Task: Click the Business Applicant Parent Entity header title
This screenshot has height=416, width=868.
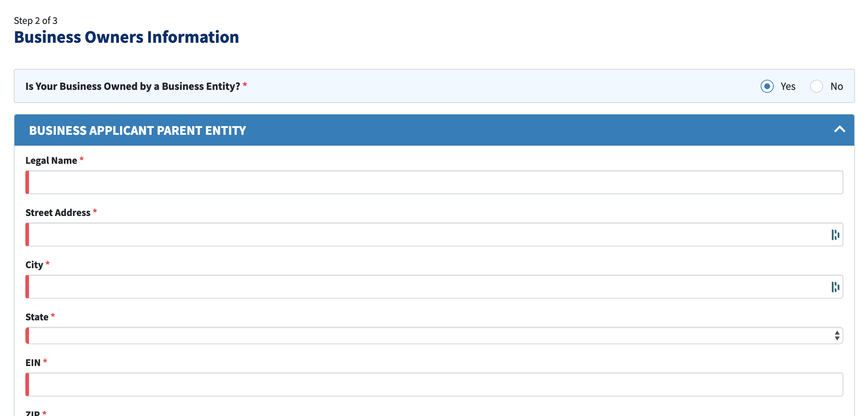Action: 137,130
